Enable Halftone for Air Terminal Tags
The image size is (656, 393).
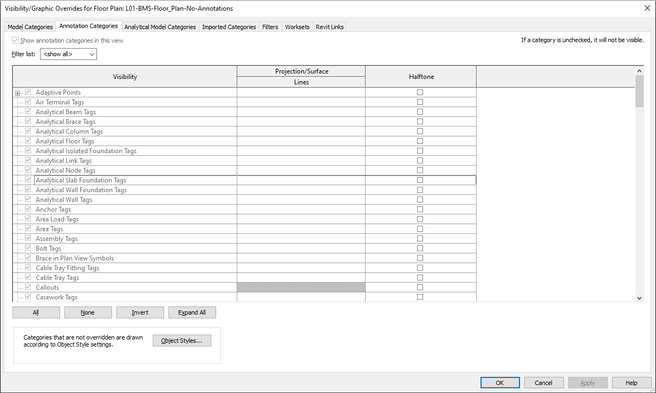pos(420,102)
